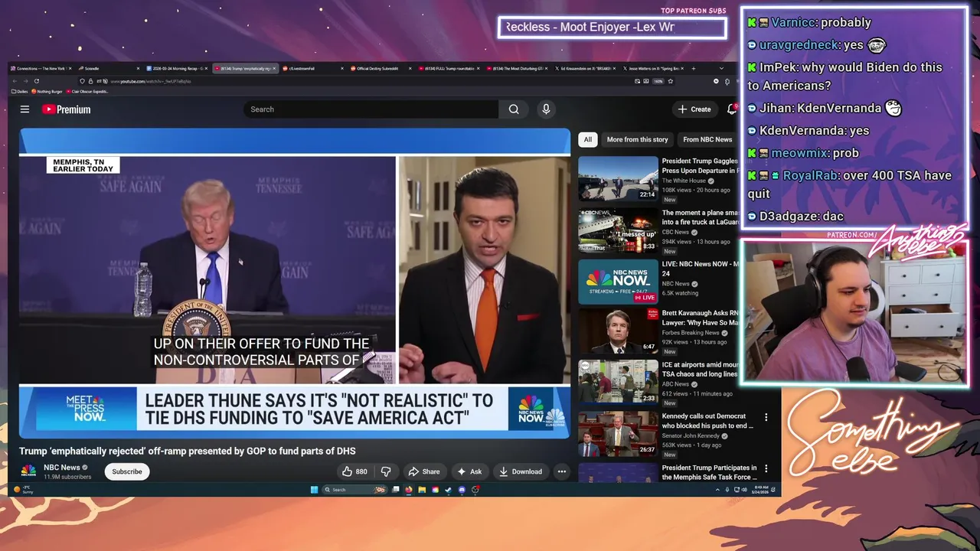Open the Dailies bookmark folder
980x551 pixels.
click(x=19, y=91)
